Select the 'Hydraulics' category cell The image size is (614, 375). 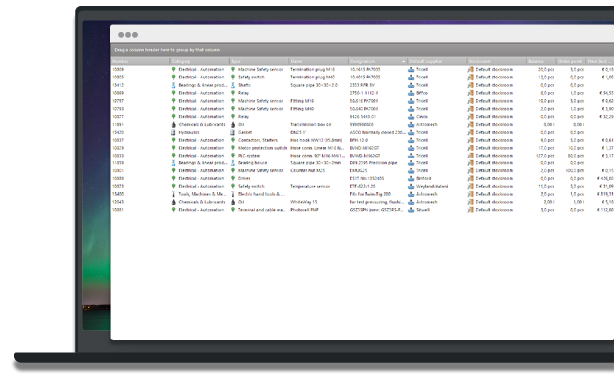tap(189, 132)
